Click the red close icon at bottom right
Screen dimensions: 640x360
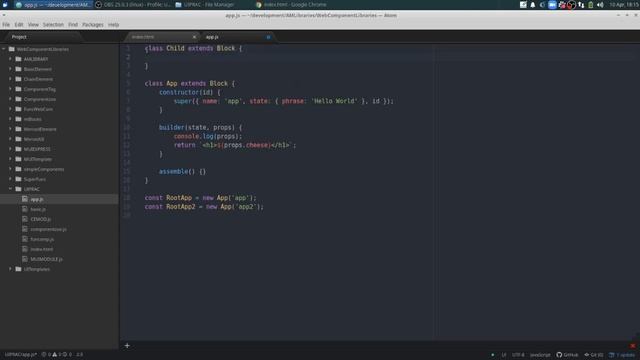(633, 346)
